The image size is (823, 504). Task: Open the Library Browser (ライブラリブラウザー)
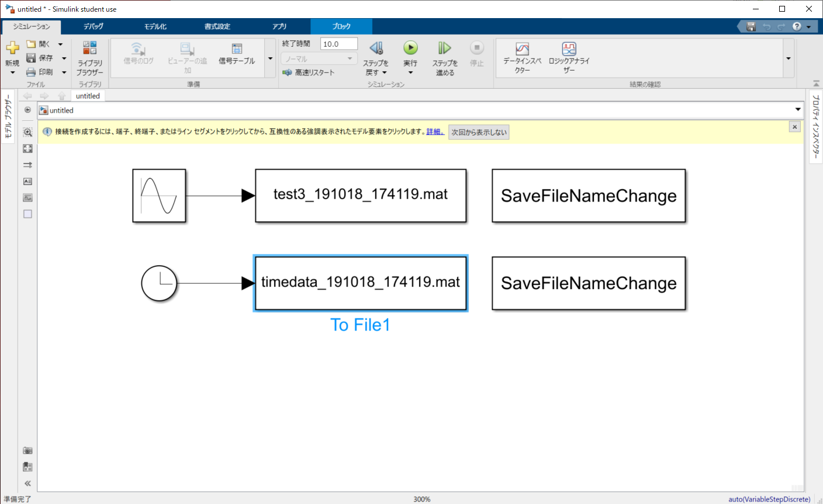(x=89, y=58)
